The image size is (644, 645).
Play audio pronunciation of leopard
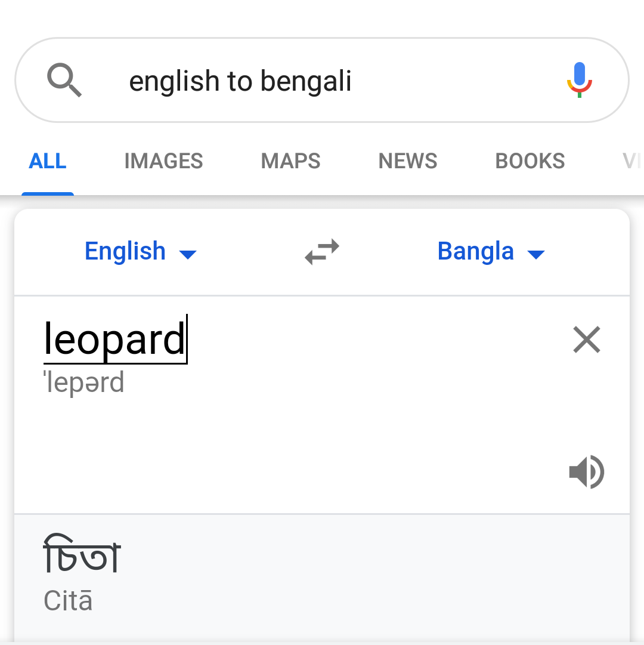coord(587,472)
